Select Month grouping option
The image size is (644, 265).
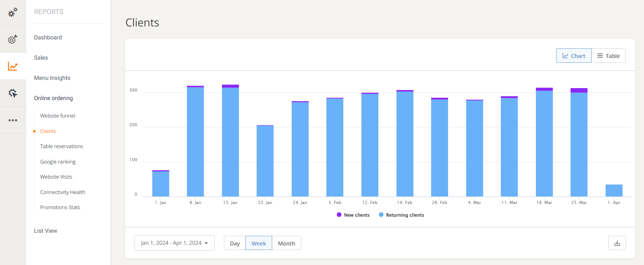pos(286,243)
